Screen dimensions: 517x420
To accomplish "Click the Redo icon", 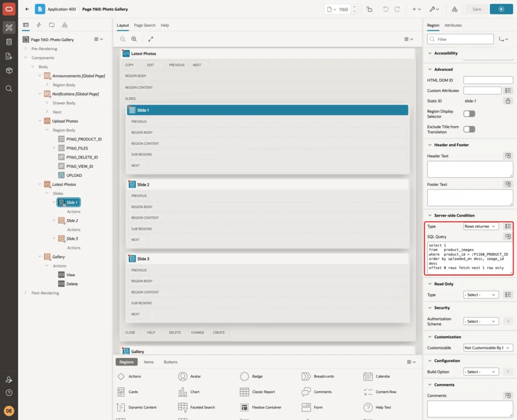I will pos(397,9).
